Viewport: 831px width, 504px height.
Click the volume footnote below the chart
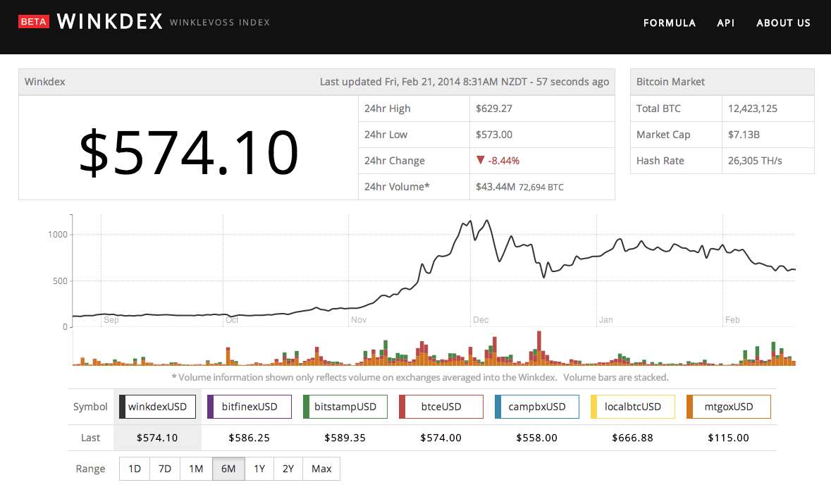click(420, 377)
